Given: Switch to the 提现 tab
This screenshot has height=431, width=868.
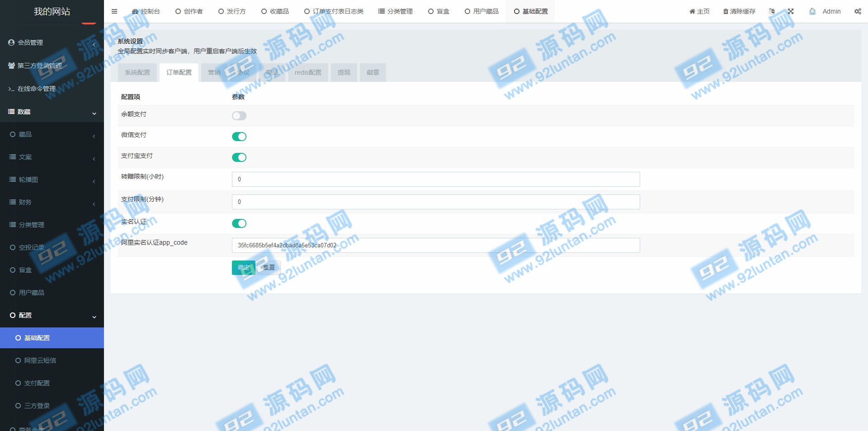Looking at the screenshot, I should 344,72.
